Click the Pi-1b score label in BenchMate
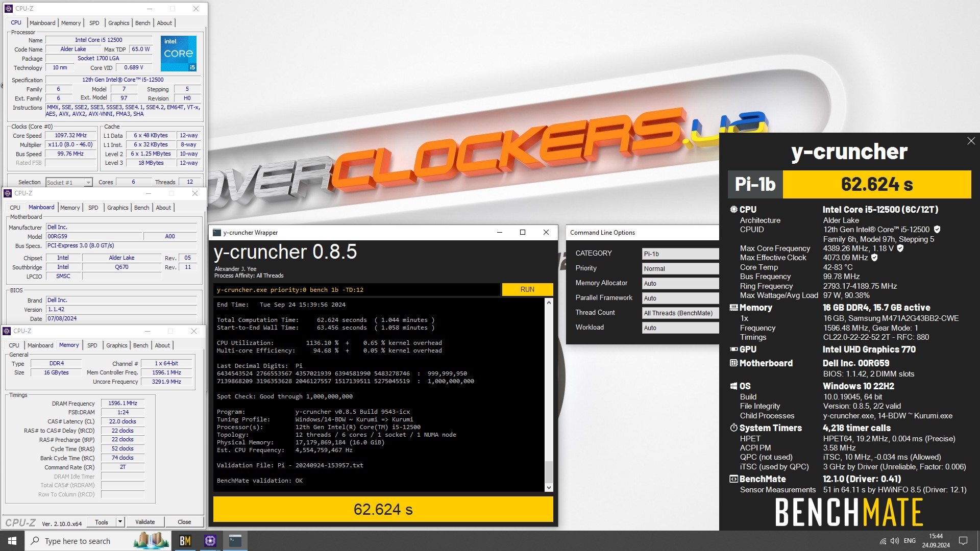The width and height of the screenshot is (980, 551). (x=755, y=184)
